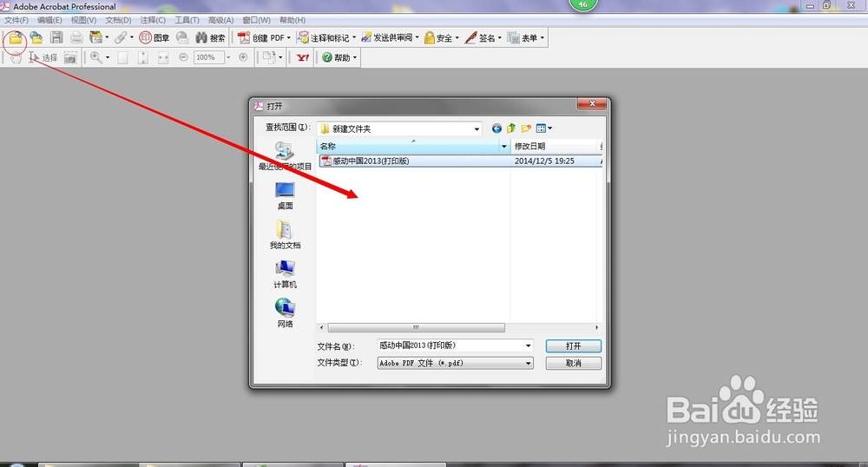Click the paperclip attach-file icon
This screenshot has width=868, height=467.
tap(121, 37)
